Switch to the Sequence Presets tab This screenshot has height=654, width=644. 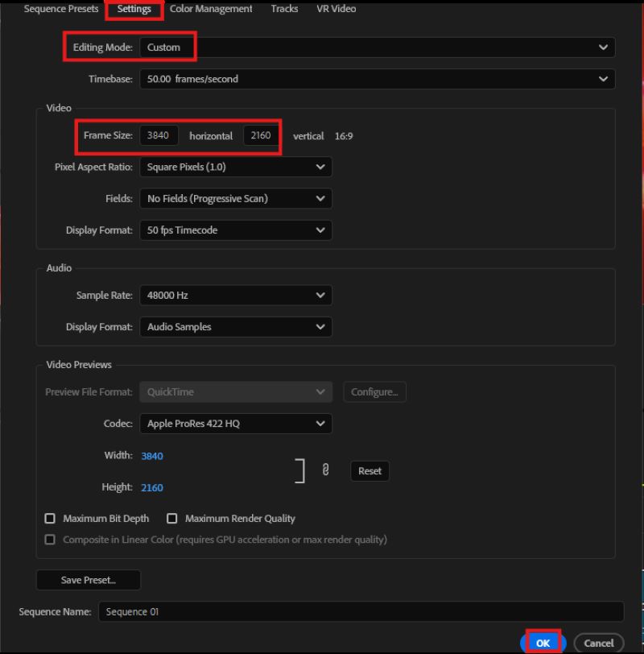pyautogui.click(x=60, y=9)
